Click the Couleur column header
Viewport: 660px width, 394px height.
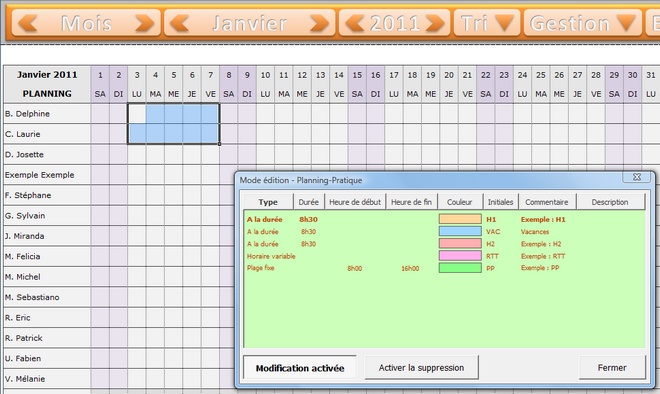click(x=460, y=202)
